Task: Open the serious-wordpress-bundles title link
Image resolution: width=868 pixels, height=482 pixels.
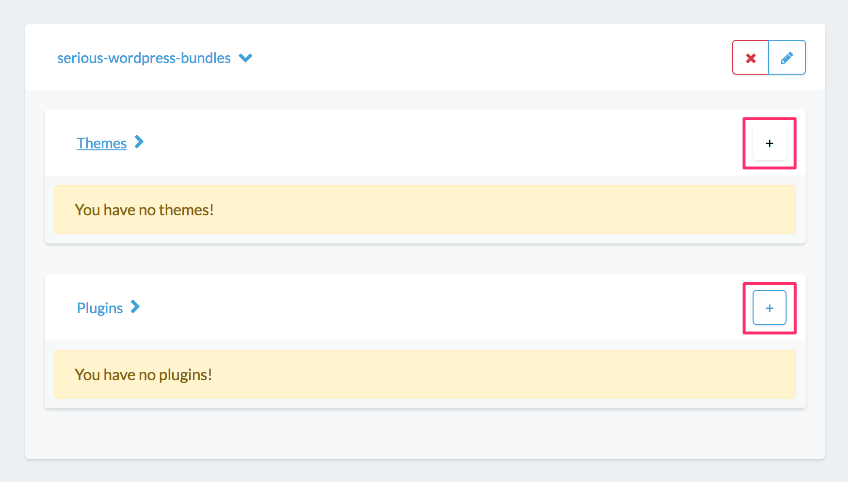Action: [x=144, y=58]
